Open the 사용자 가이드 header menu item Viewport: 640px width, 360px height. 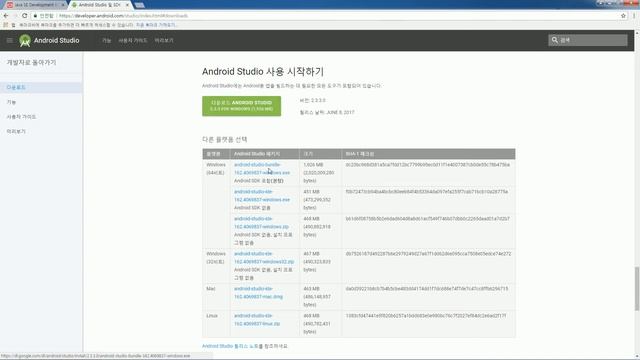point(133,40)
